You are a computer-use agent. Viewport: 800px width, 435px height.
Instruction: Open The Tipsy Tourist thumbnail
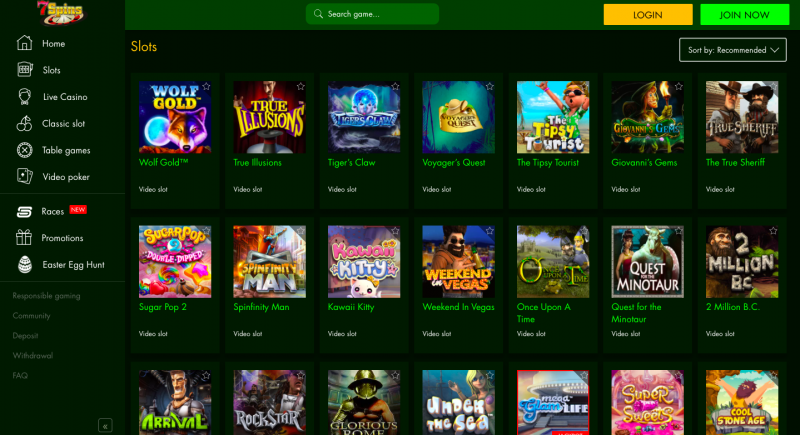(x=553, y=117)
